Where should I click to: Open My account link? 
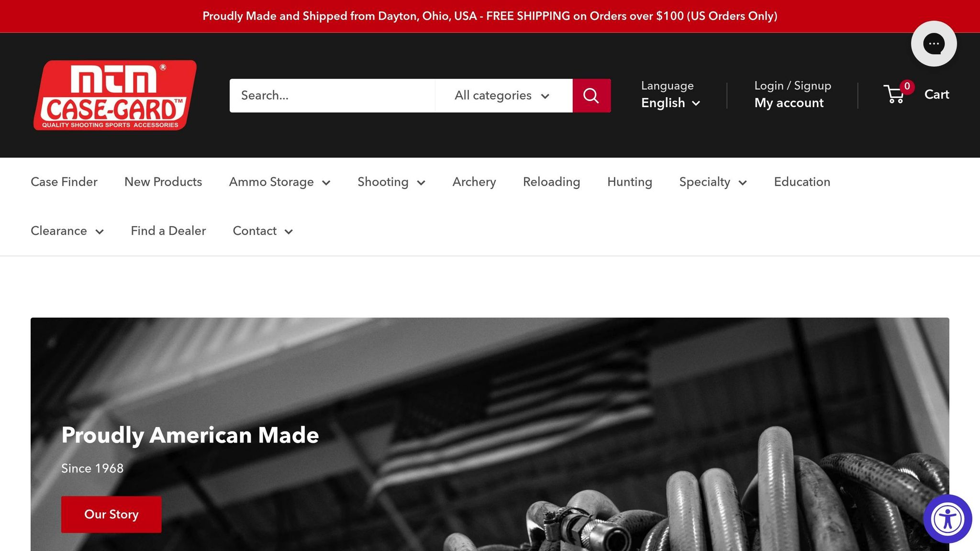tap(789, 103)
